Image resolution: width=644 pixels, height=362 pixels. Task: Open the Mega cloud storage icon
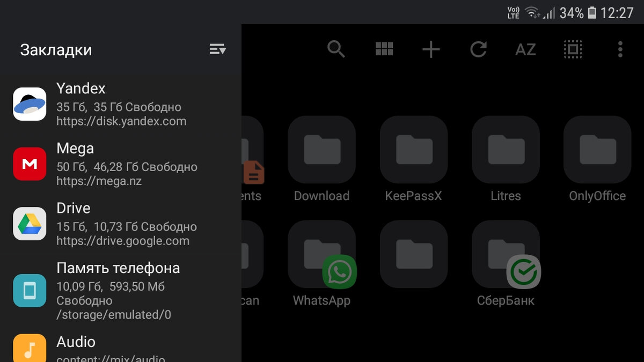30,164
